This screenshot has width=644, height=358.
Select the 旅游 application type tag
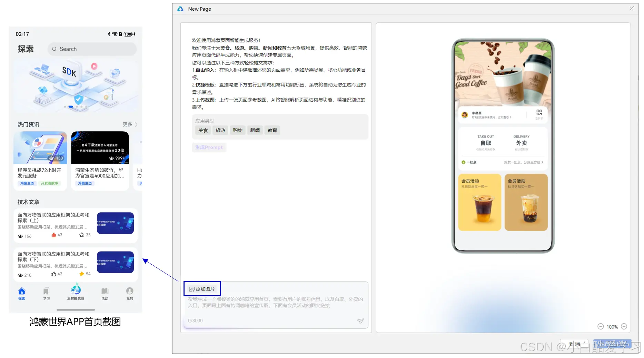pyautogui.click(x=220, y=130)
